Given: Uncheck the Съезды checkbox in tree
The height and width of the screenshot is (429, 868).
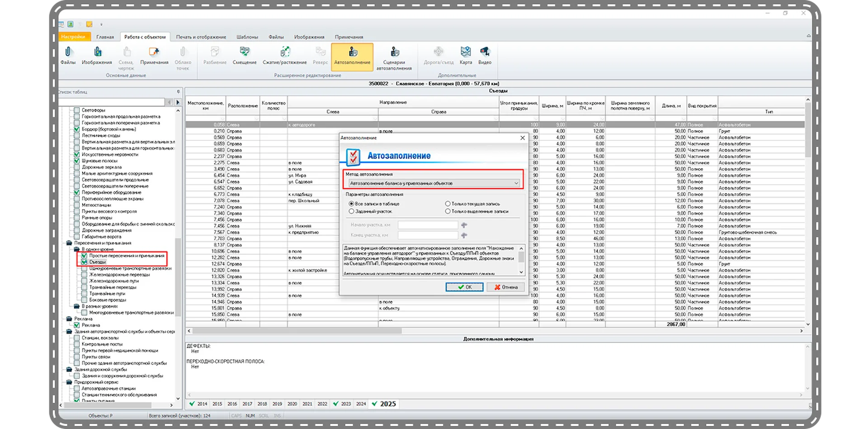Looking at the screenshot, I should point(84,262).
